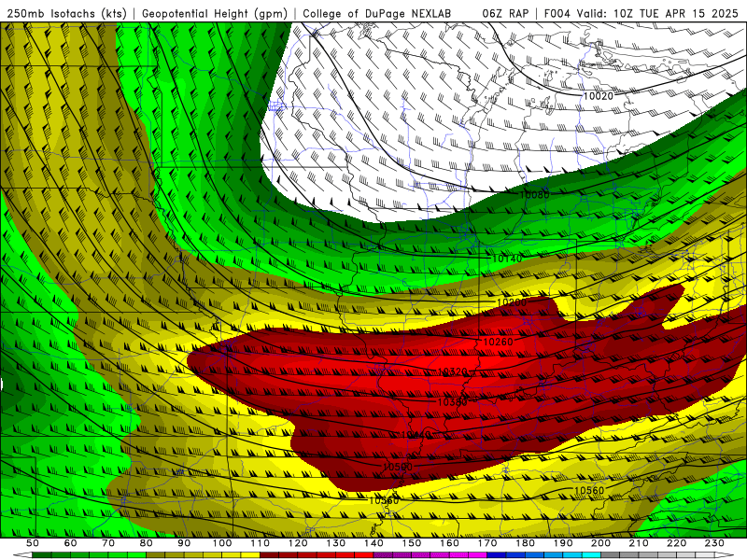Click the 130 value on the color scale
This screenshot has height=560, width=747.
(x=336, y=543)
